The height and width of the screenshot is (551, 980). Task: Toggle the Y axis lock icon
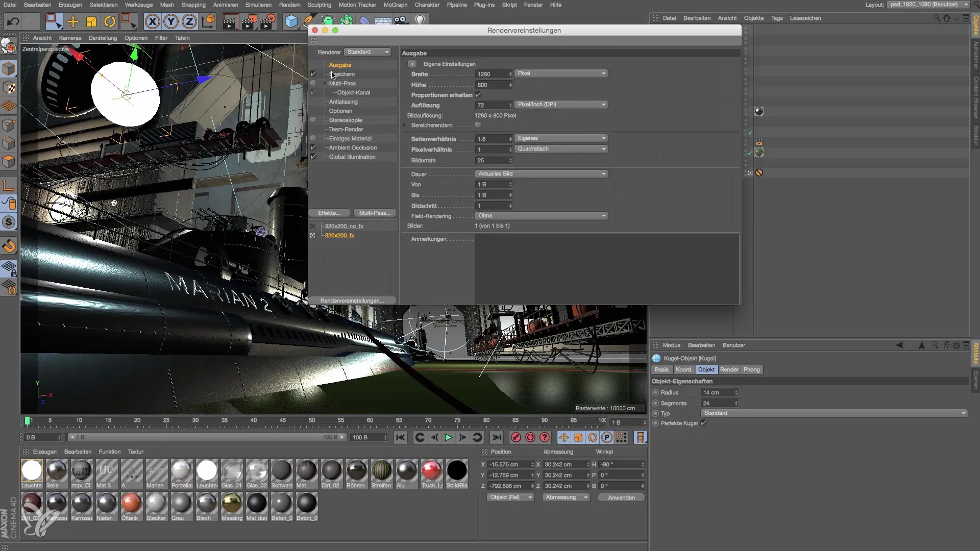point(171,21)
